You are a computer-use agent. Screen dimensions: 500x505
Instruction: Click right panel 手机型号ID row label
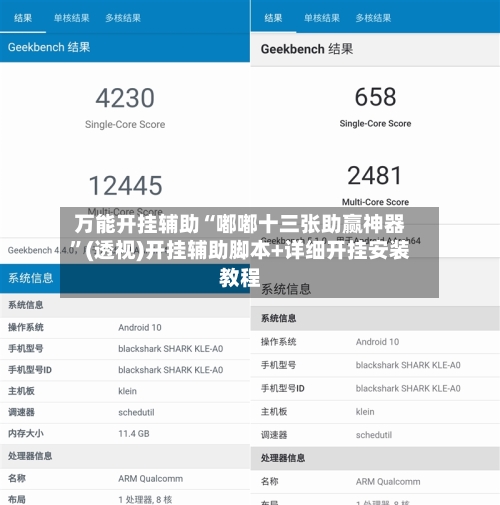tap(283, 388)
